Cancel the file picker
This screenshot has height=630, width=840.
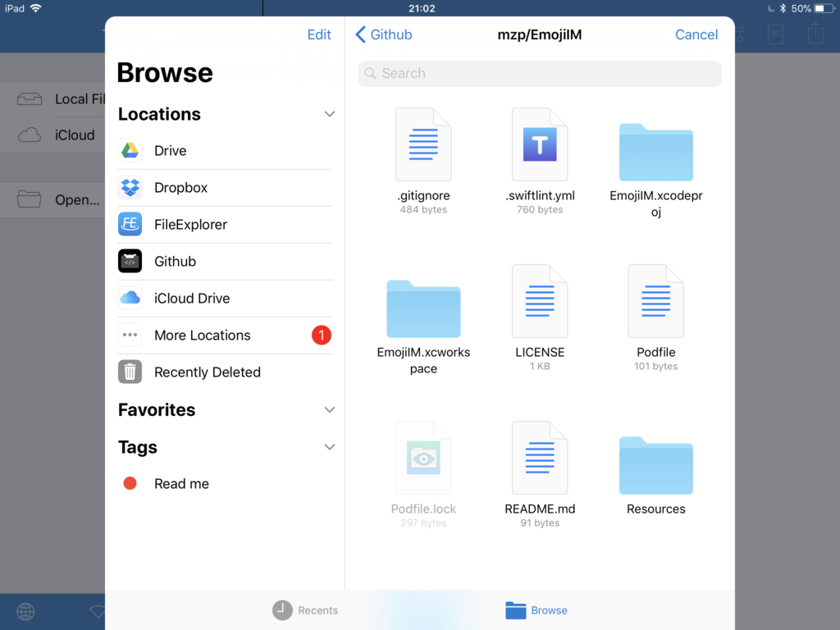[x=696, y=34]
